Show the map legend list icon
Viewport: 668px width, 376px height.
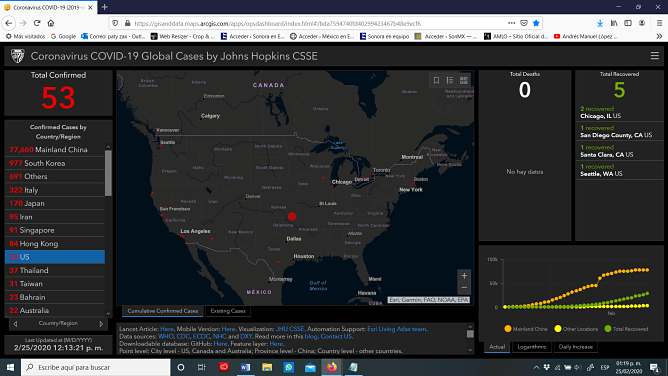[x=450, y=80]
